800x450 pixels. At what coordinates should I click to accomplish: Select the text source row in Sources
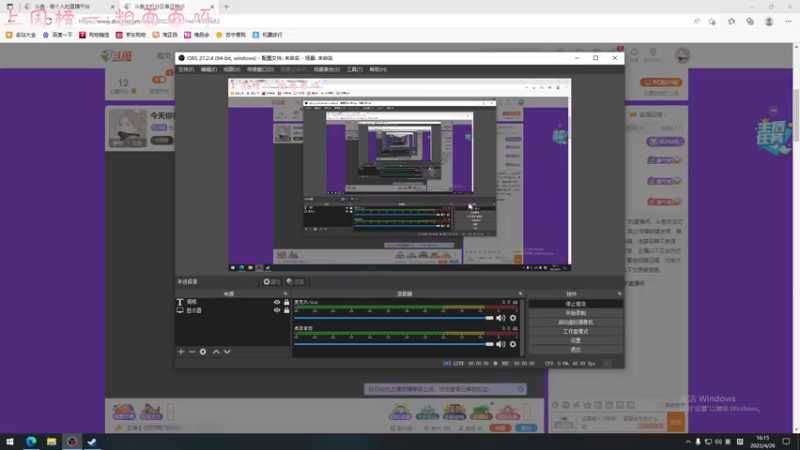233,302
